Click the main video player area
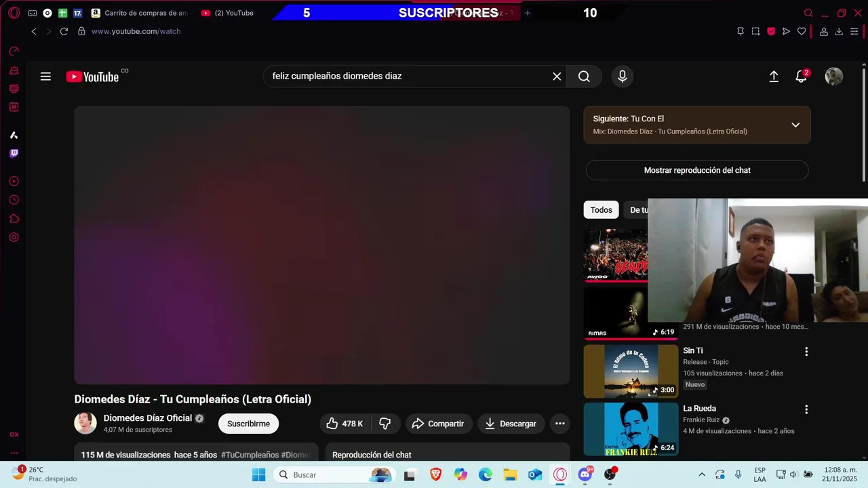The width and height of the screenshot is (868, 488). pos(322,245)
